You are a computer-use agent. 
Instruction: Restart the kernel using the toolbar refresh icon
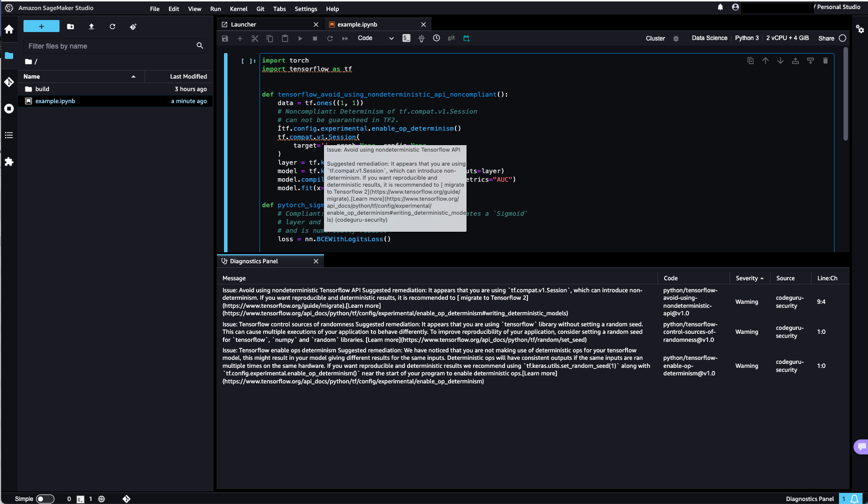tap(330, 39)
